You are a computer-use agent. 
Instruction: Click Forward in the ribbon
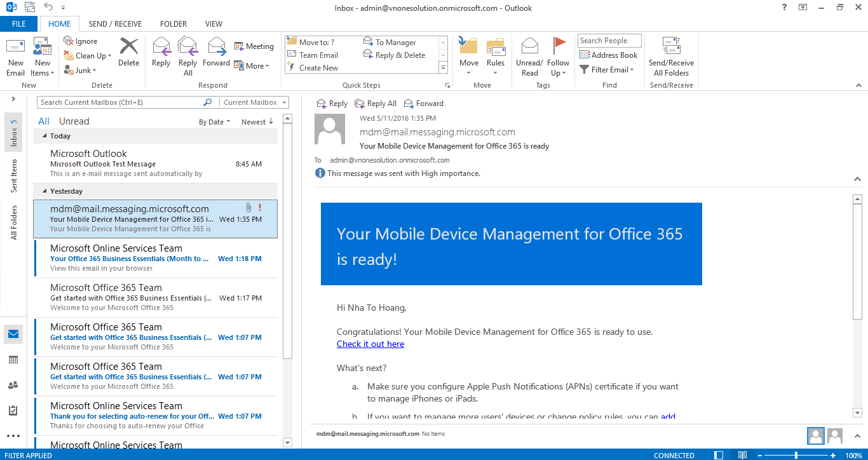tap(216, 52)
